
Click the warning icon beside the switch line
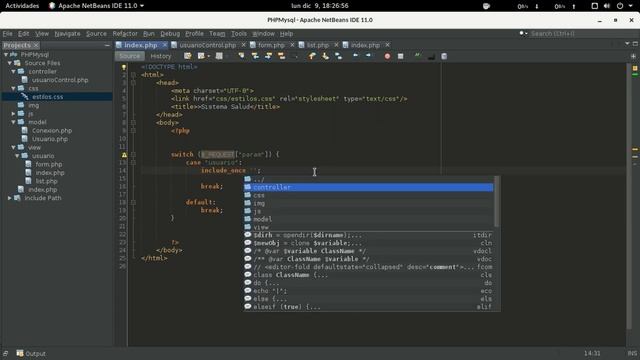pyautogui.click(x=124, y=155)
